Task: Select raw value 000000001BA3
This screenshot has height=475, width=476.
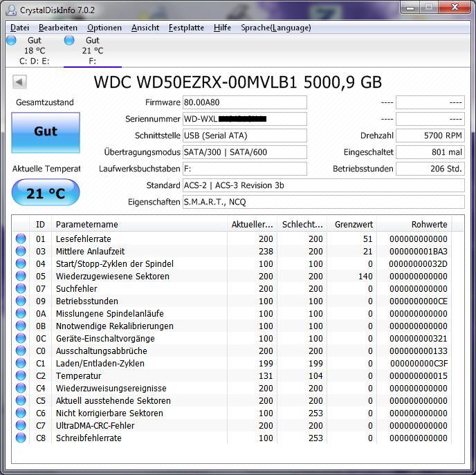Action: [419, 252]
